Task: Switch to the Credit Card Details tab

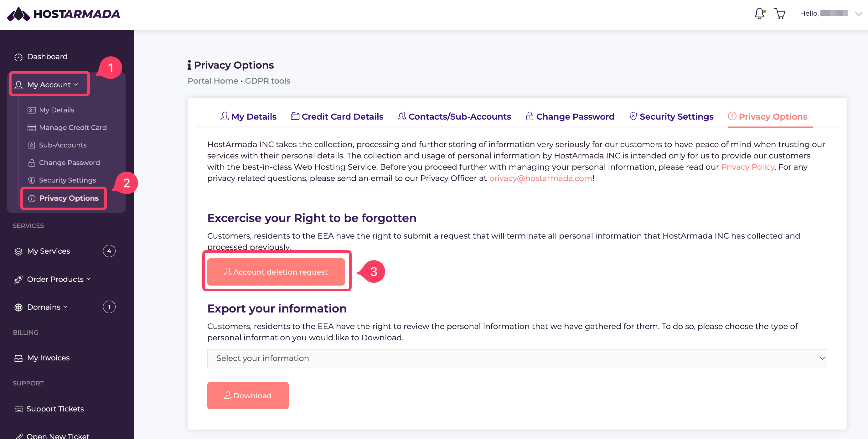Action: point(337,116)
